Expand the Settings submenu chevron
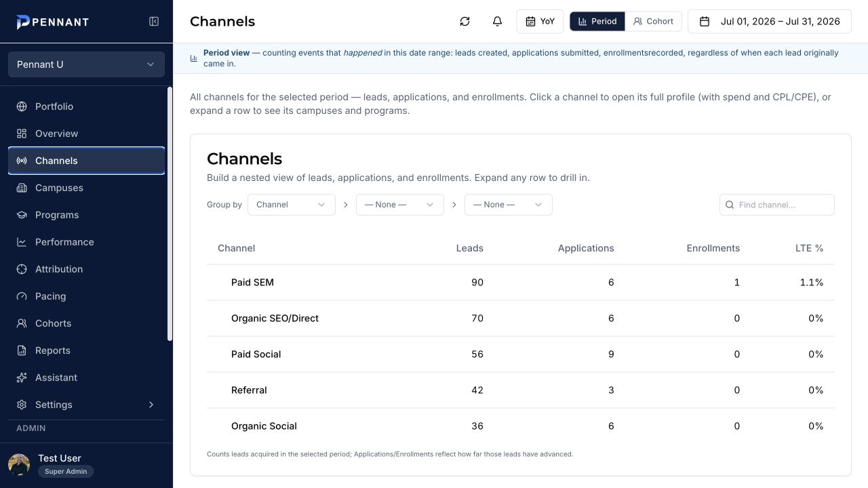Viewport: 868px width, 488px height. [x=151, y=405]
